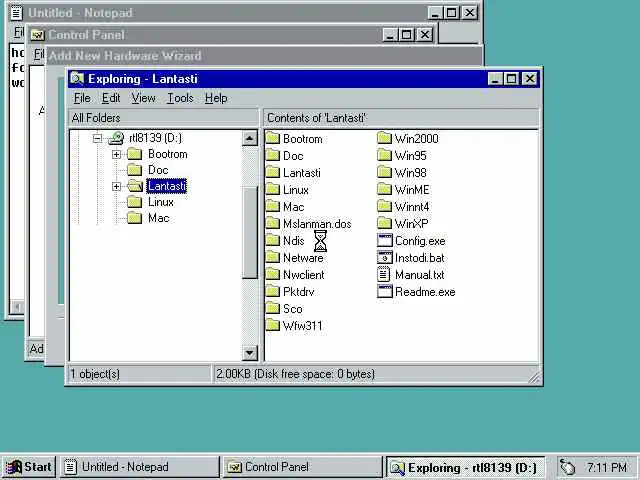Select the Mac folder icon in Contents pane
Screen dimensions: 640x480
click(273, 207)
